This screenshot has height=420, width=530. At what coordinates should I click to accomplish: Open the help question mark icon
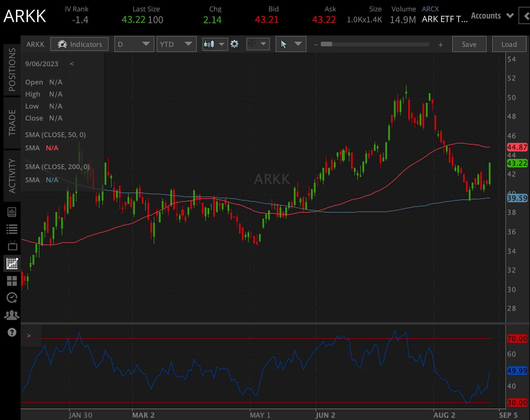pos(12,332)
